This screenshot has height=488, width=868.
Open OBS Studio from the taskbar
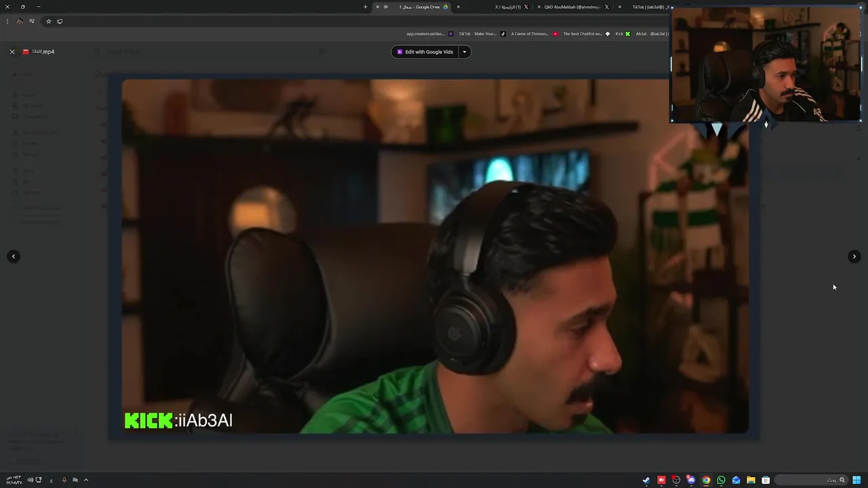coord(676,480)
